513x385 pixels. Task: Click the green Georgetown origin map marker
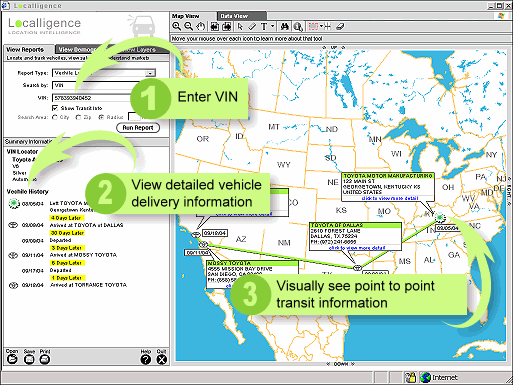click(x=440, y=218)
